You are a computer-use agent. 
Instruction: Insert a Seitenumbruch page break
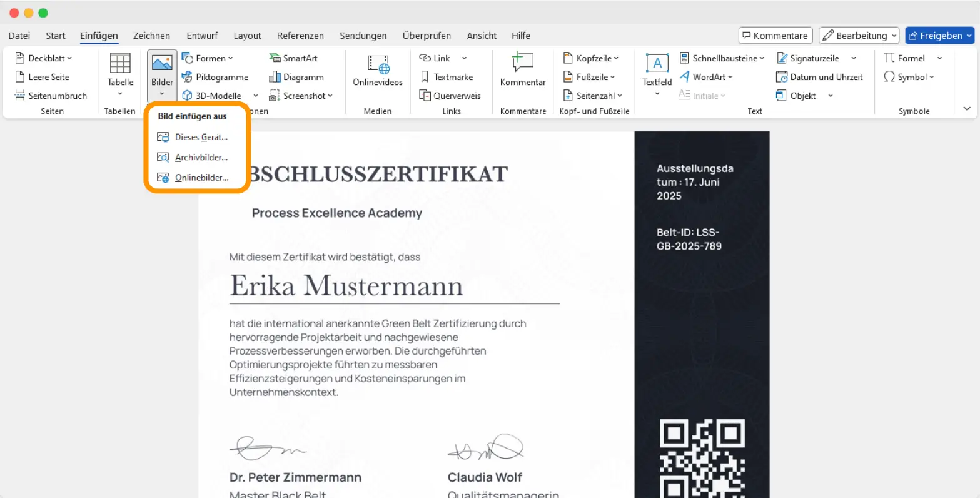[x=51, y=96]
